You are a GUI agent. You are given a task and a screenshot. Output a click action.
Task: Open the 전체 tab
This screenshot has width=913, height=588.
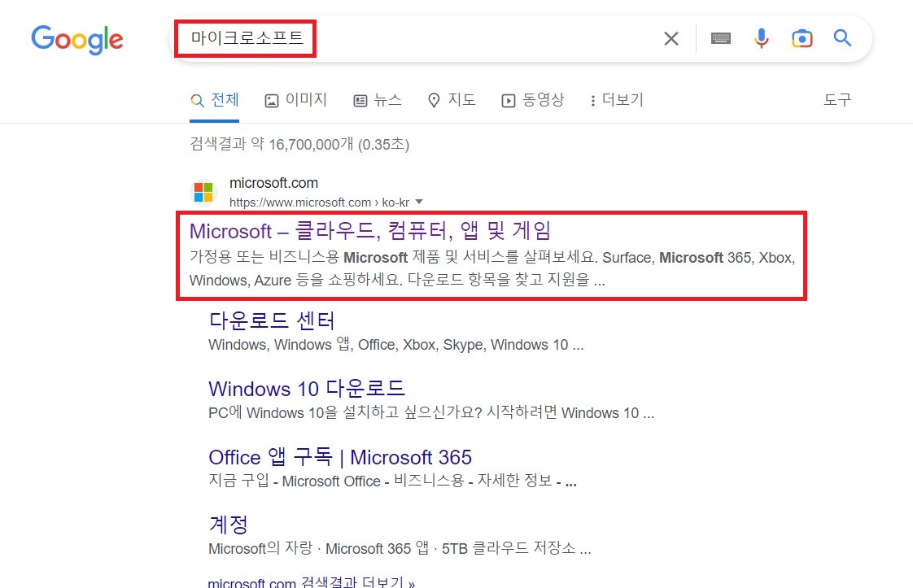tap(214, 100)
